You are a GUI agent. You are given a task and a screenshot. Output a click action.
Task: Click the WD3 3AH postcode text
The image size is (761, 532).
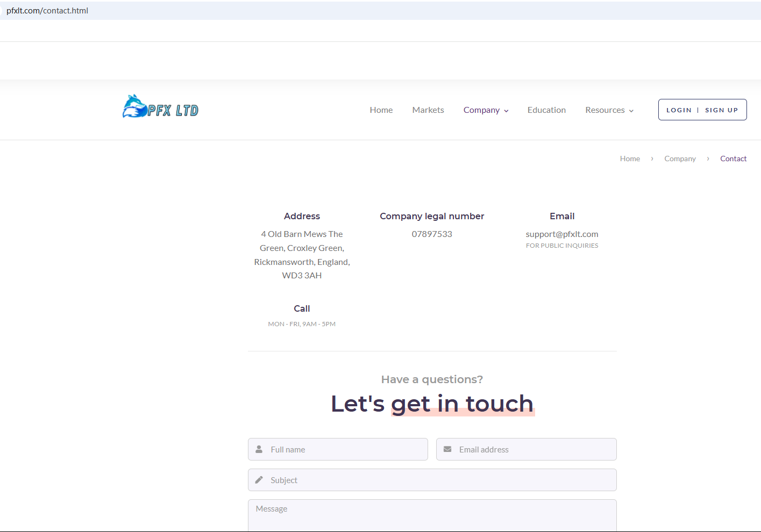point(302,276)
